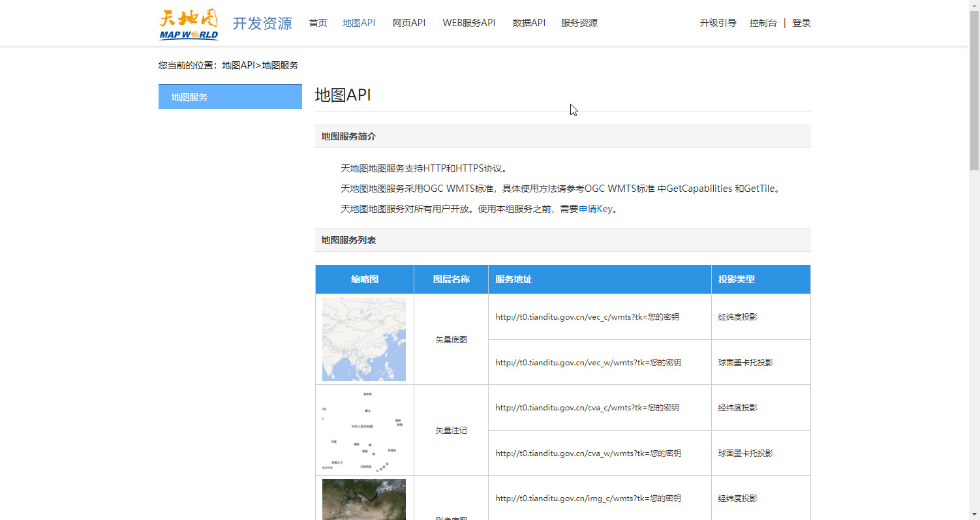Click the scrollbar up arrow
The image size is (980, 520).
tap(974, 5)
